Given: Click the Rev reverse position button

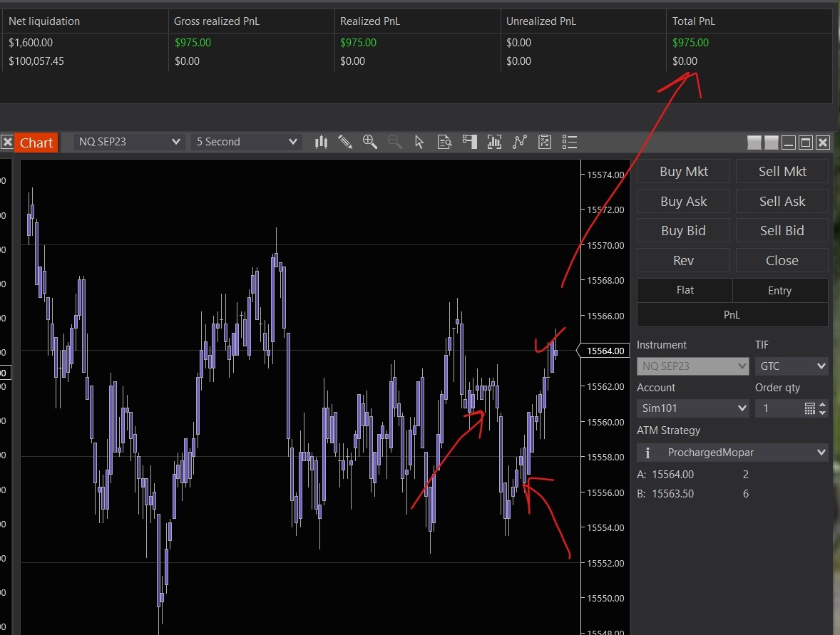Looking at the screenshot, I should pos(683,260).
